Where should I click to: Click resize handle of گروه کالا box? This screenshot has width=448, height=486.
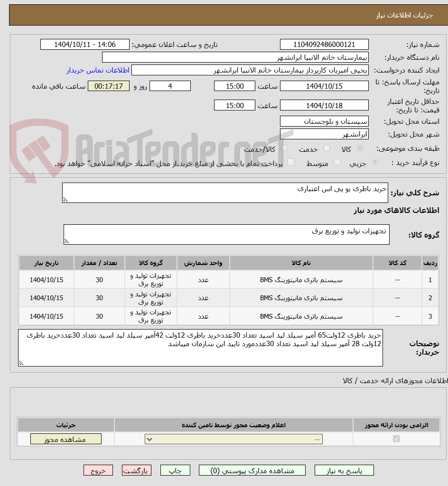pyautogui.click(x=66, y=241)
